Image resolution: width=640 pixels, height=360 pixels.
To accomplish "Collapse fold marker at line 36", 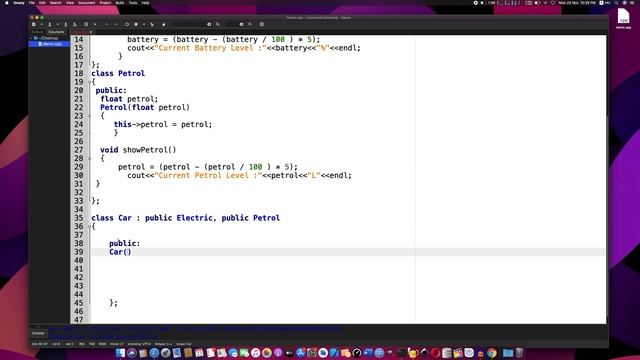I will click(89, 227).
